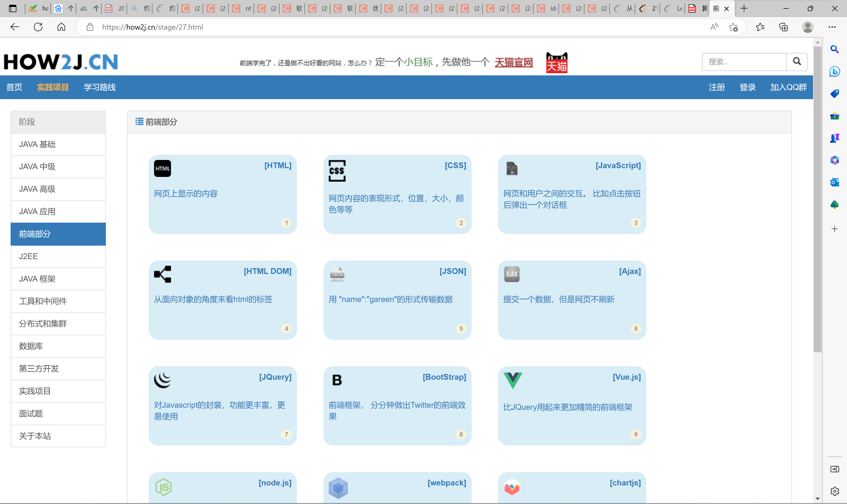Click the HTML card icon
Viewport: 847px width, 504px height.
(163, 168)
